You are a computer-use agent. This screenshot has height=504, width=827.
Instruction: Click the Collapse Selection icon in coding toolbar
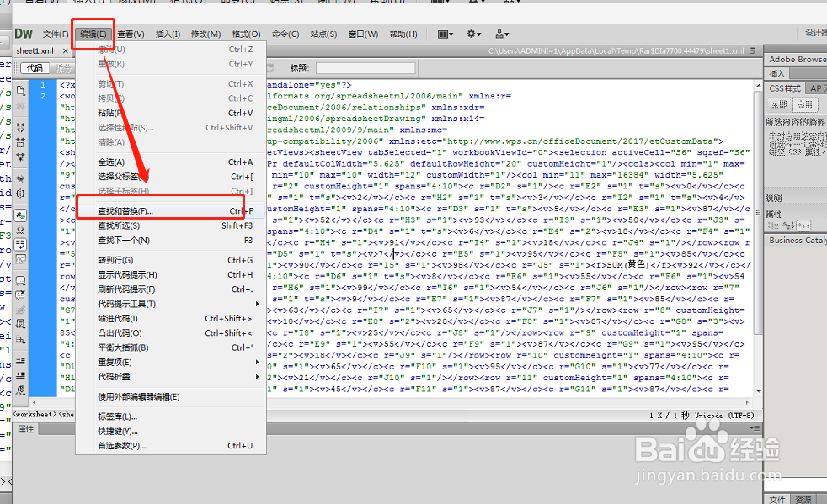tap(20, 142)
